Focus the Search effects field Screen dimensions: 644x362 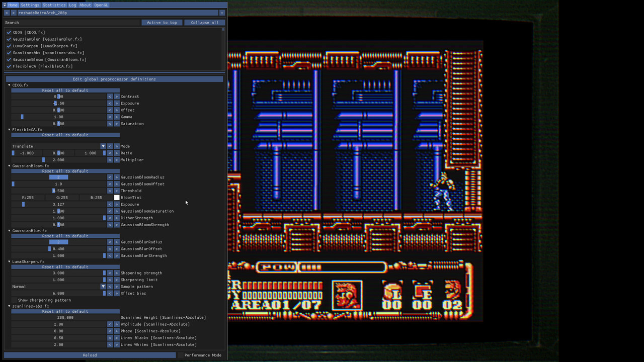72,23
